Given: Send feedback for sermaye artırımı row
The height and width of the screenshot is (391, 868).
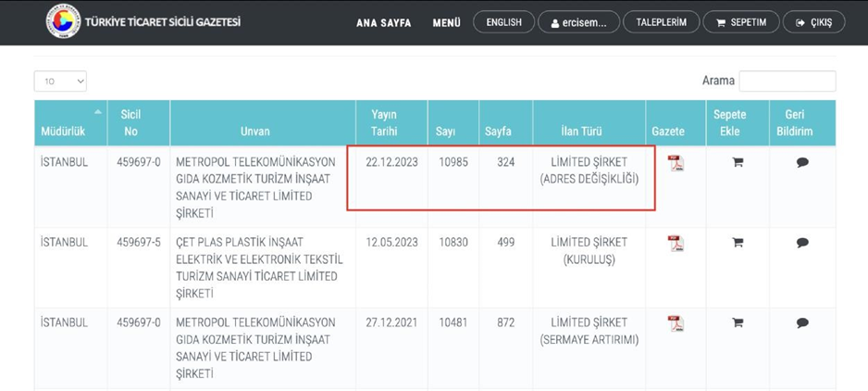Looking at the screenshot, I should pyautogui.click(x=802, y=322).
